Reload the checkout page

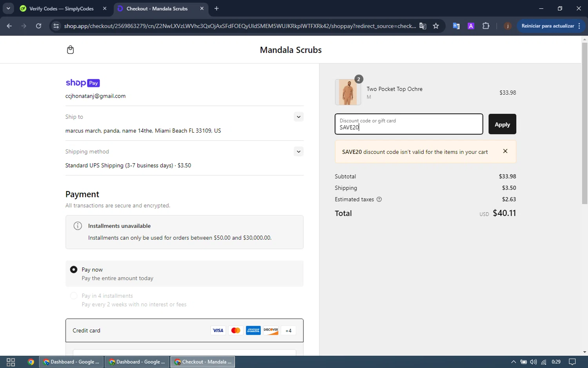(38, 26)
